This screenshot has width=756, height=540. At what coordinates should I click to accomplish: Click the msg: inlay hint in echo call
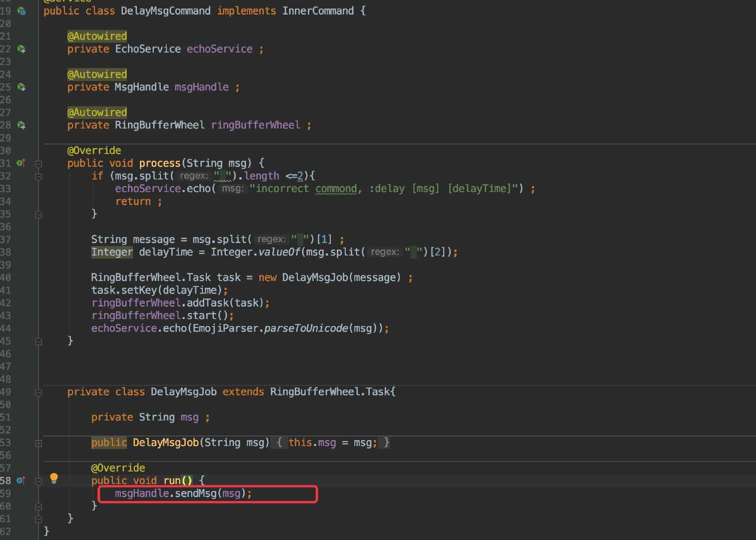(x=232, y=188)
